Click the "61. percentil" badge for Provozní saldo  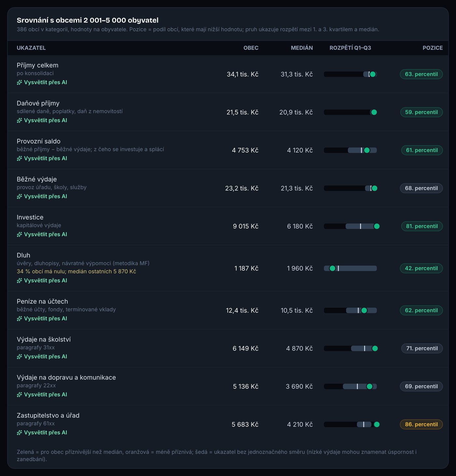coord(422,150)
